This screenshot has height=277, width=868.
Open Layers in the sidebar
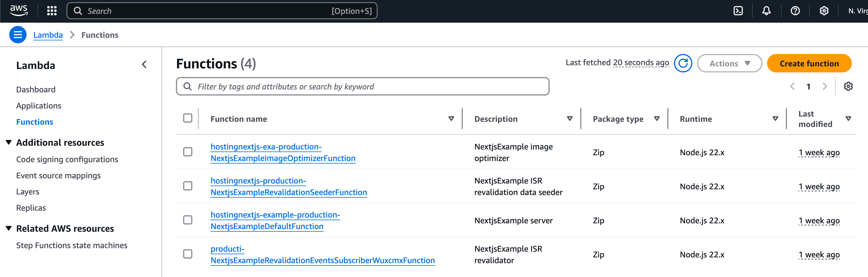[x=28, y=191]
